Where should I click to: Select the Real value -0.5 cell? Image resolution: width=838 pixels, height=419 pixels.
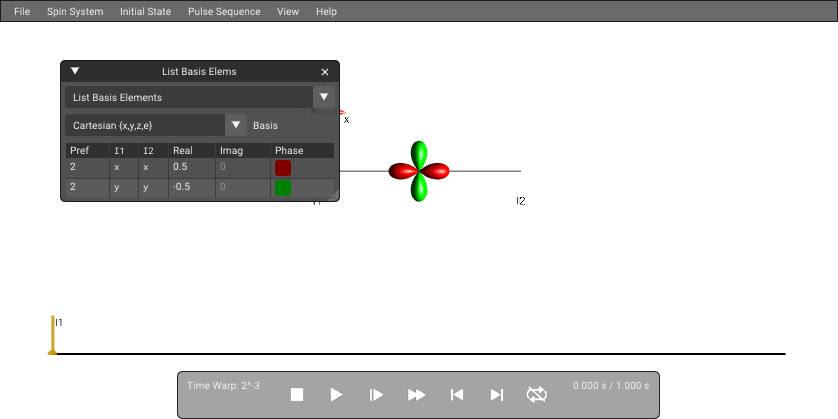192,187
